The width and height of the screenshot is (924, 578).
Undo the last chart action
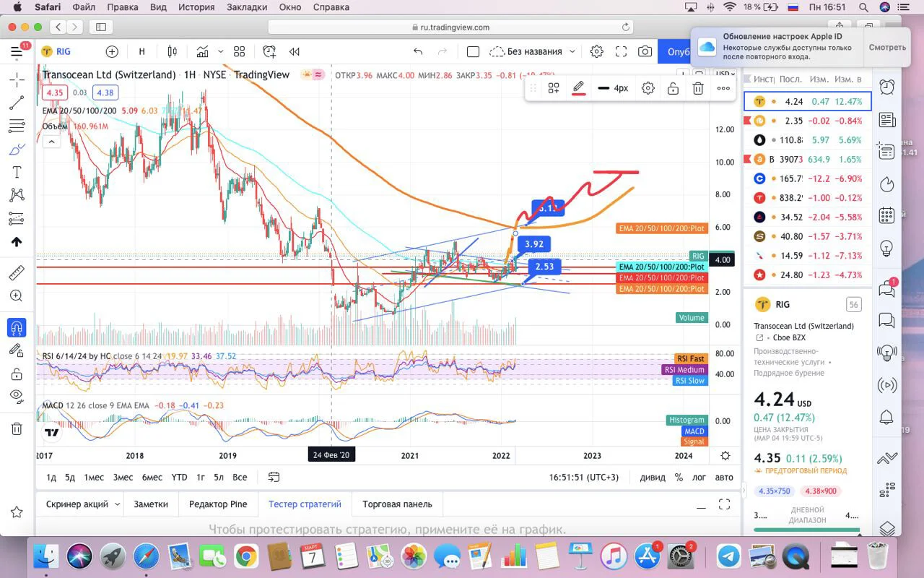[418, 51]
